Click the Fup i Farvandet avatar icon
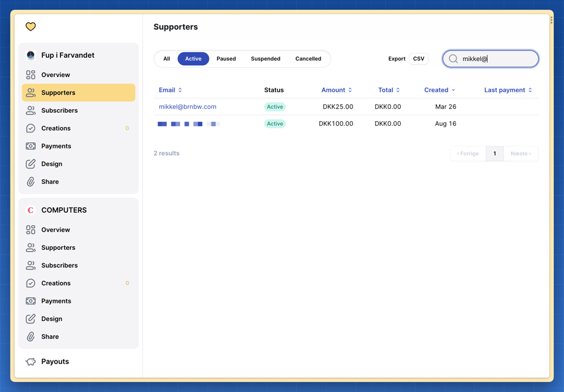Viewport: 564px width, 392px height. point(31,55)
